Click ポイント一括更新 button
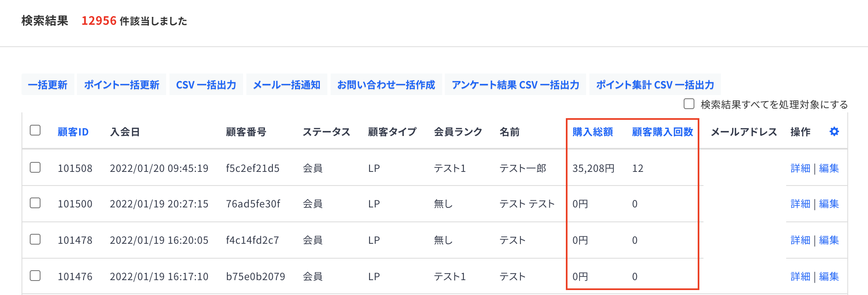Screen dimensions: 868x295 tap(122, 85)
